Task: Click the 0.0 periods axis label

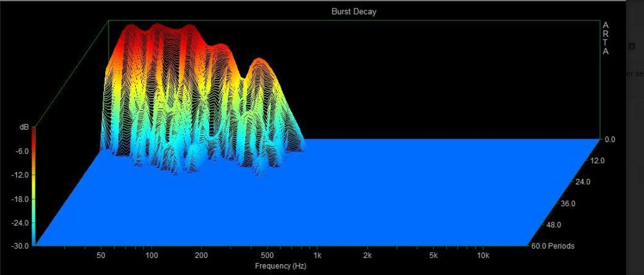Action: (608, 139)
